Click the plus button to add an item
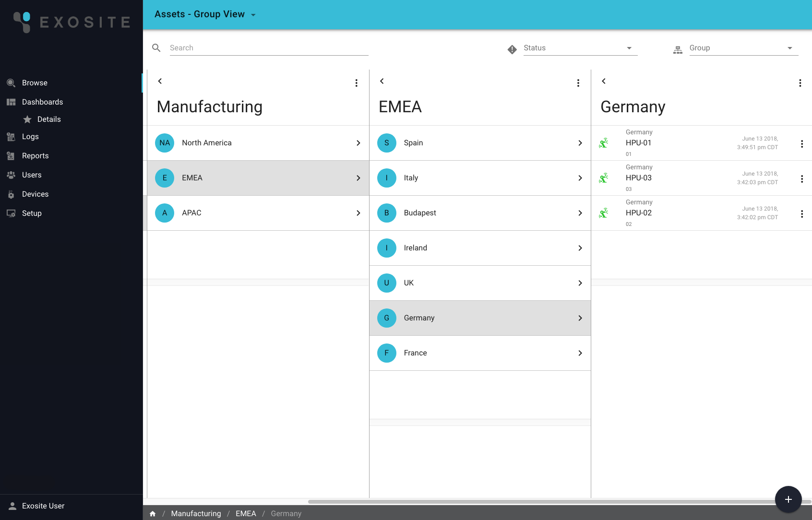 pos(788,499)
